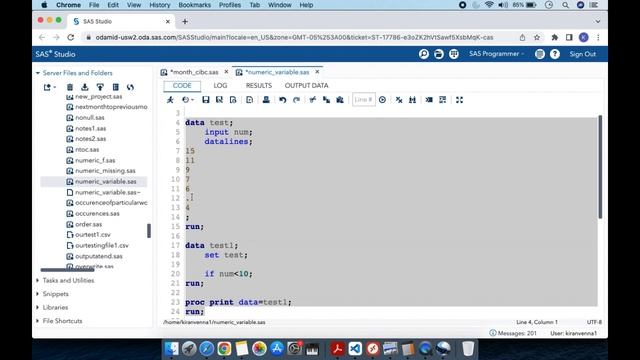Open the Trash in the macOS Dock

point(468,349)
